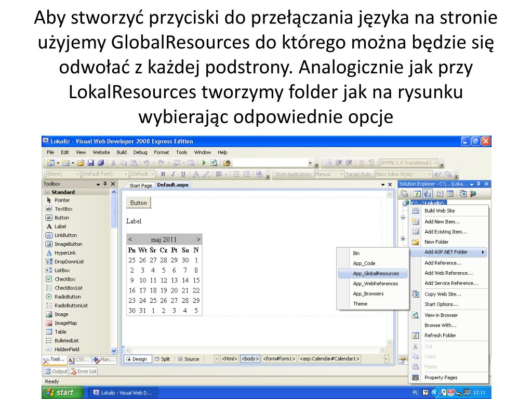Click the system tray clock 12:11
Viewport: 532px width, 399px height.
pyautogui.click(x=479, y=393)
